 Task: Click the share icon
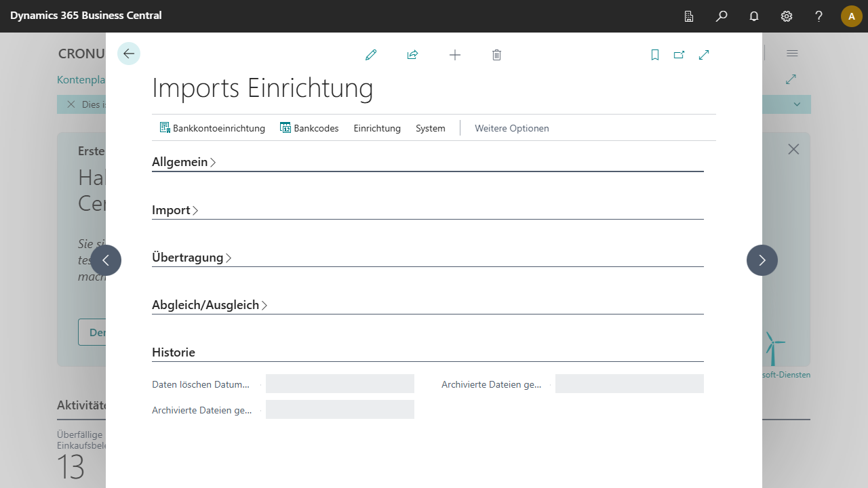click(412, 55)
